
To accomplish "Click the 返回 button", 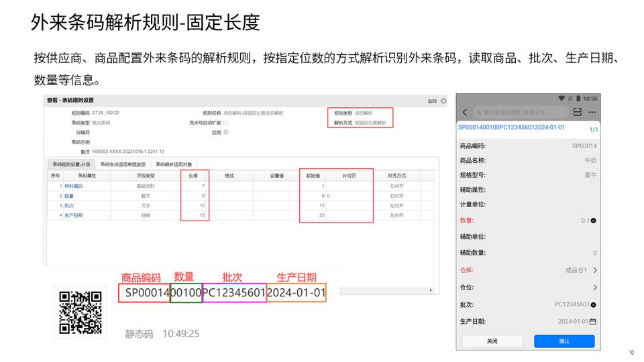I will pyautogui.click(x=432, y=101).
